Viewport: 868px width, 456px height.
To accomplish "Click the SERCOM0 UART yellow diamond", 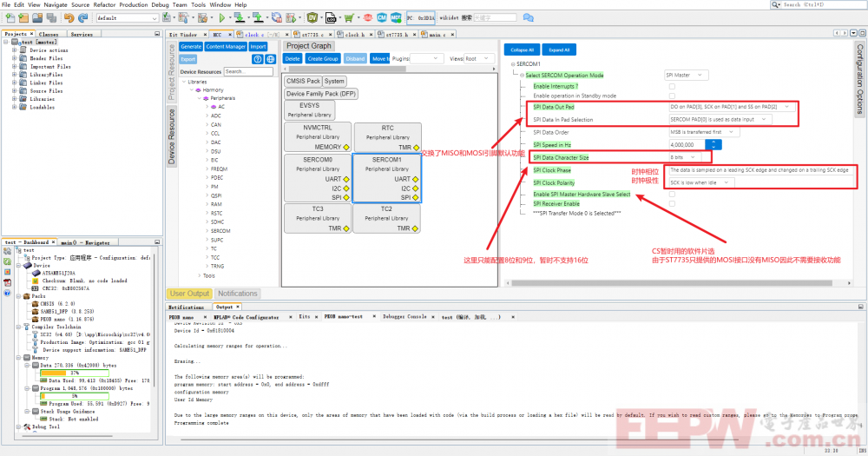I will click(346, 179).
